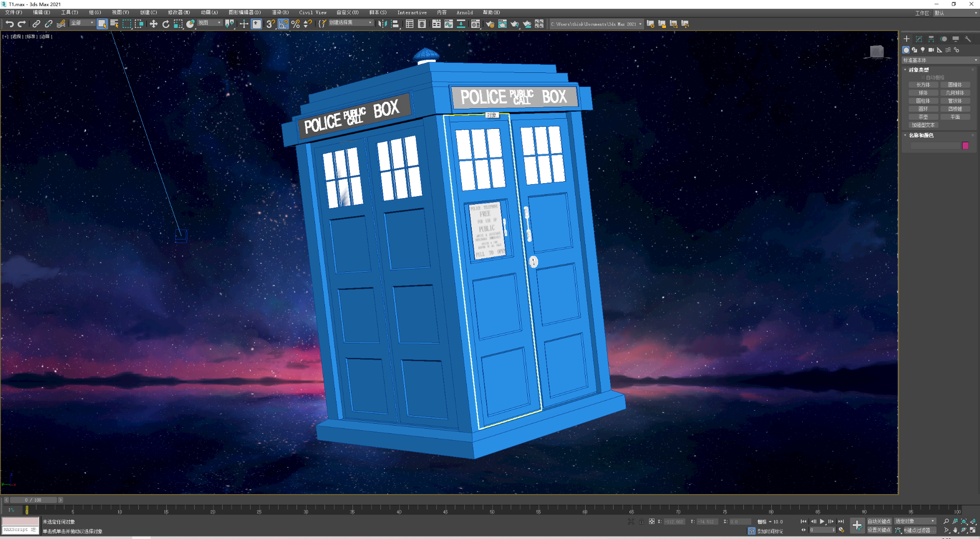The height and width of the screenshot is (539, 980).
Task: Open the Space Warps category icon
Action: [x=948, y=50]
